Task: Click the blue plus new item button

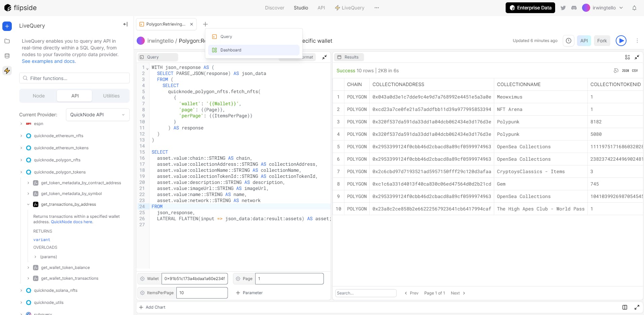Action: [x=7, y=26]
